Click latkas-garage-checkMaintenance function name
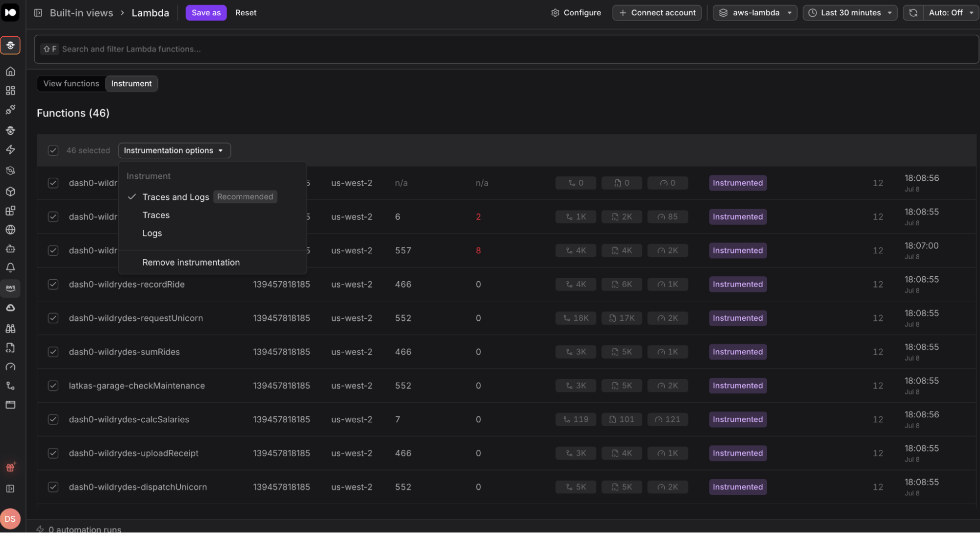The height and width of the screenshot is (533, 980). tap(137, 386)
